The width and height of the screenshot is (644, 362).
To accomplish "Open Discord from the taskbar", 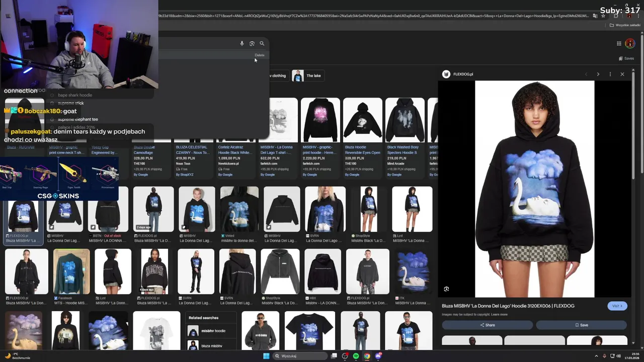I will pos(378,356).
